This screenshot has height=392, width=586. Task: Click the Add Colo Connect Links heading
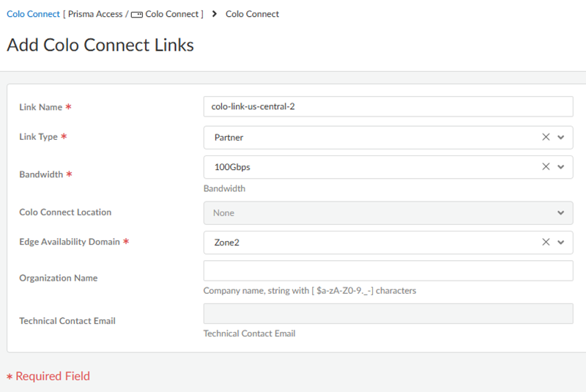point(100,45)
